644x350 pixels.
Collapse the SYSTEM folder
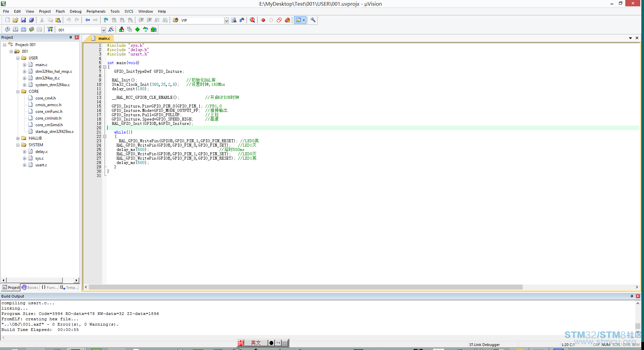click(18, 145)
